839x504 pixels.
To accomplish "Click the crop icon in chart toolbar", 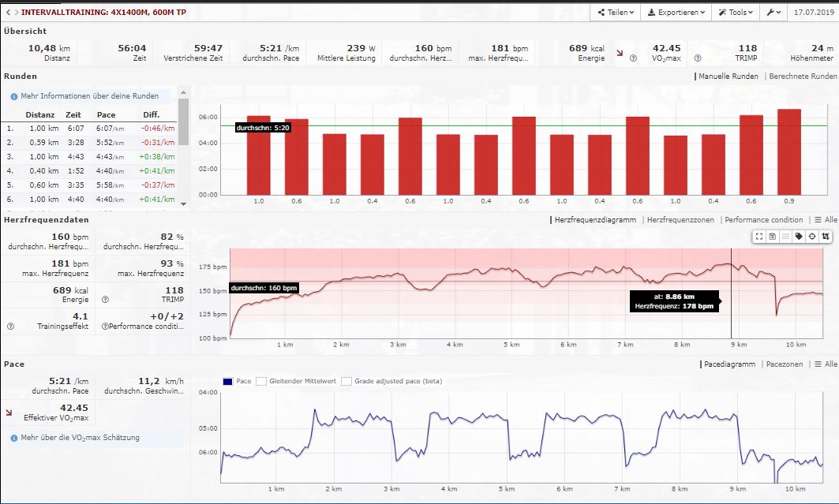I will click(826, 236).
